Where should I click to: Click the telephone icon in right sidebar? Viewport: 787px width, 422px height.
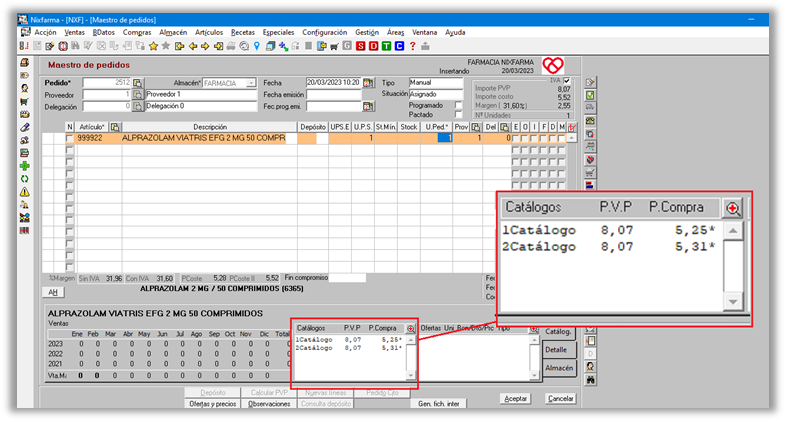pos(590,121)
